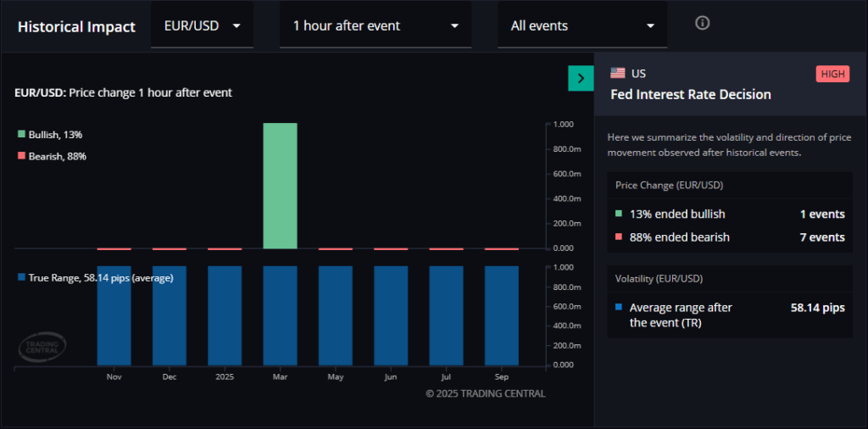Toggle Bullish, 13% legend series
868x429 pixels.
pos(50,135)
